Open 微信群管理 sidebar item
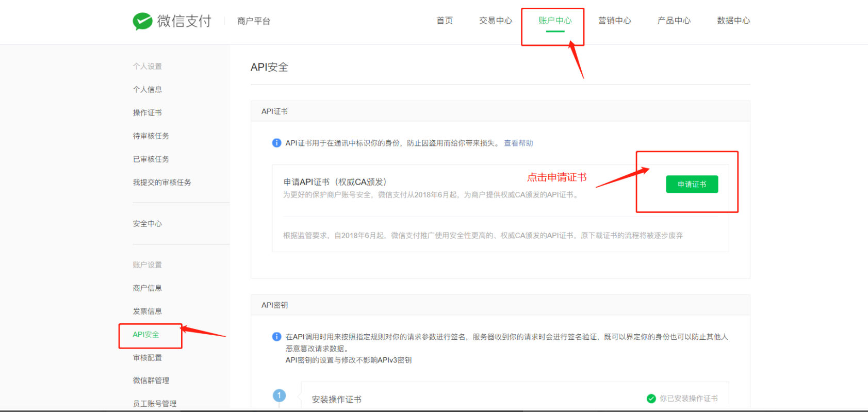Viewport: 868px width, 412px height. click(151, 380)
